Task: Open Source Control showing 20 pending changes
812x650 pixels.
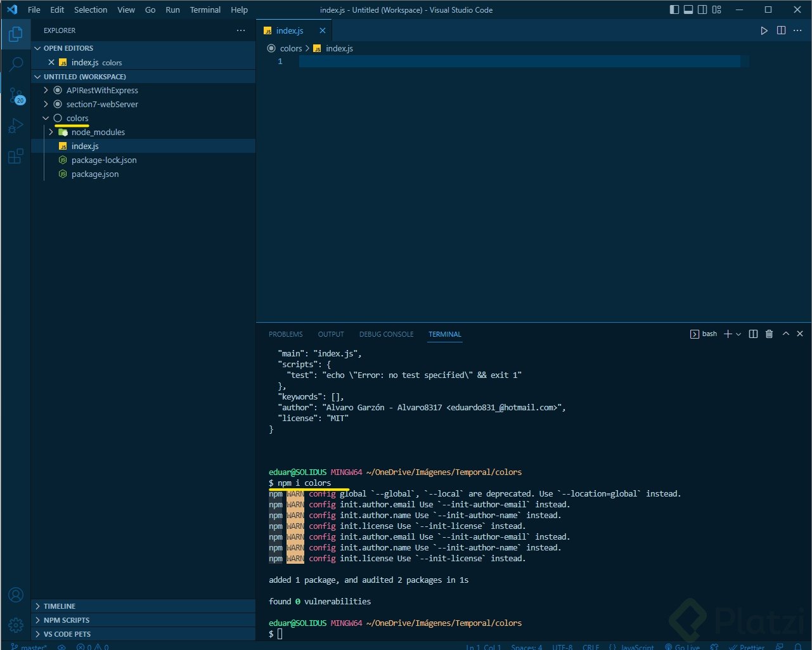Action: pos(16,95)
